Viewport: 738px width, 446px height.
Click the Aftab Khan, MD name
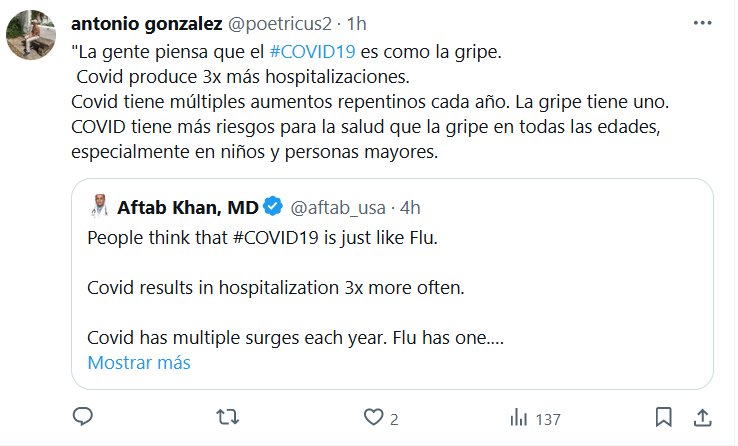(x=187, y=208)
